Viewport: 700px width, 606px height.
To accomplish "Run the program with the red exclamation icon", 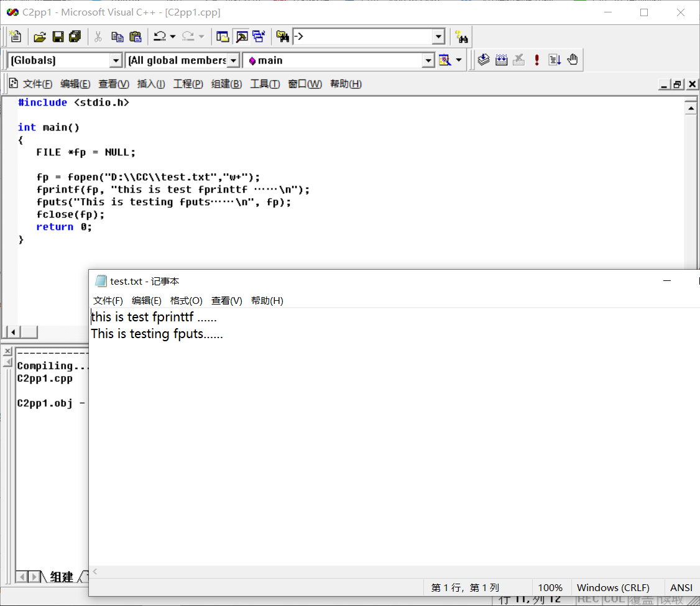I will 537,60.
